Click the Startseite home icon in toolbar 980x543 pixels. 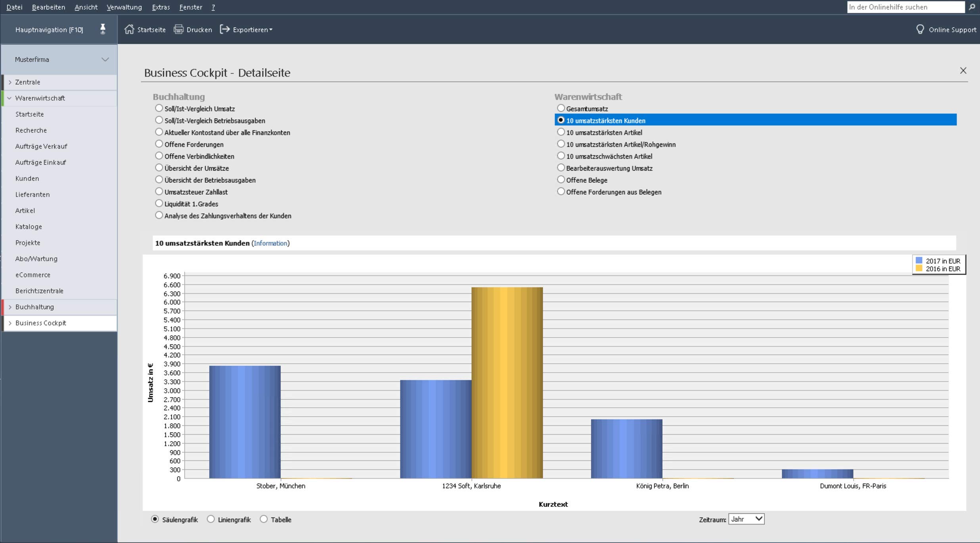coord(129,29)
